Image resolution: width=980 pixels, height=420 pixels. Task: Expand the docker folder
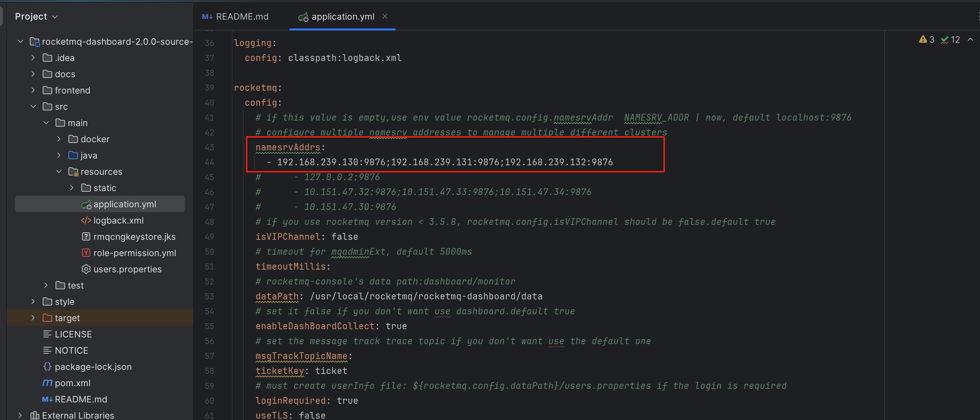[x=59, y=139]
